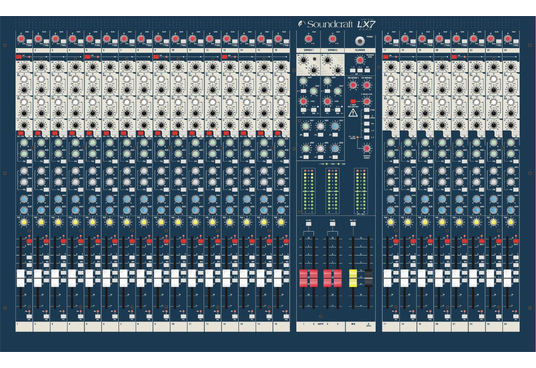
Task: Toggle bottom button in five-button monitor source column
Action: 366,137
